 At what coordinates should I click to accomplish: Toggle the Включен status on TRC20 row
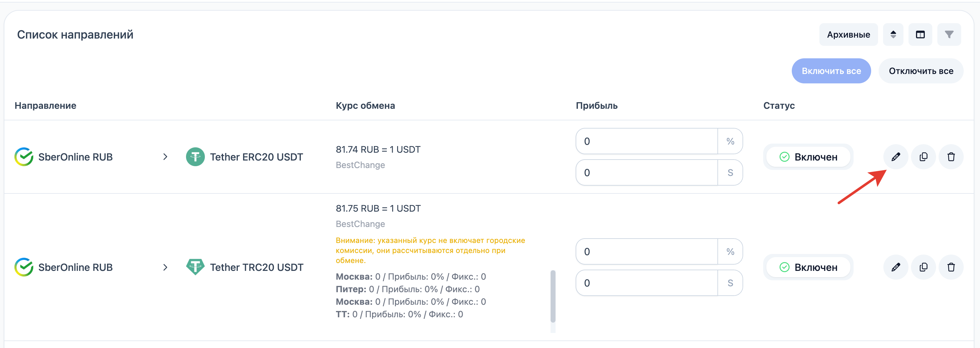[x=808, y=267]
